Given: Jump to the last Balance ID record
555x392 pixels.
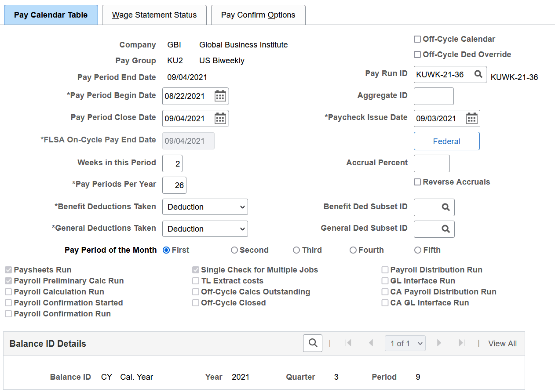Looking at the screenshot, I should click(461, 343).
